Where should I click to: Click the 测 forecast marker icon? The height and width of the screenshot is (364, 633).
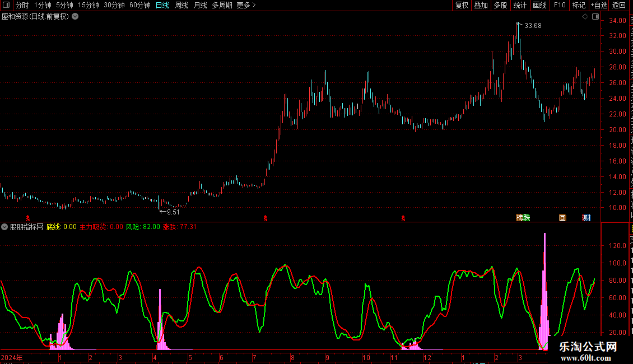point(587,217)
